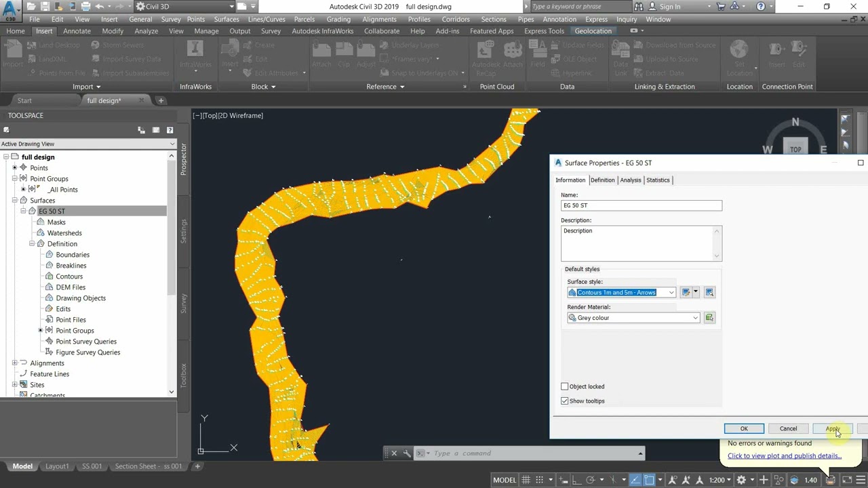Open the Surface style dropdown
Image resolution: width=868 pixels, height=488 pixels.
622,292
